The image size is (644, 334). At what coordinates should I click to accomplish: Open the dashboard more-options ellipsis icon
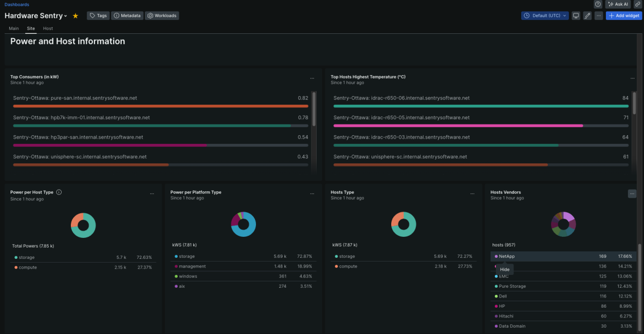[598, 16]
